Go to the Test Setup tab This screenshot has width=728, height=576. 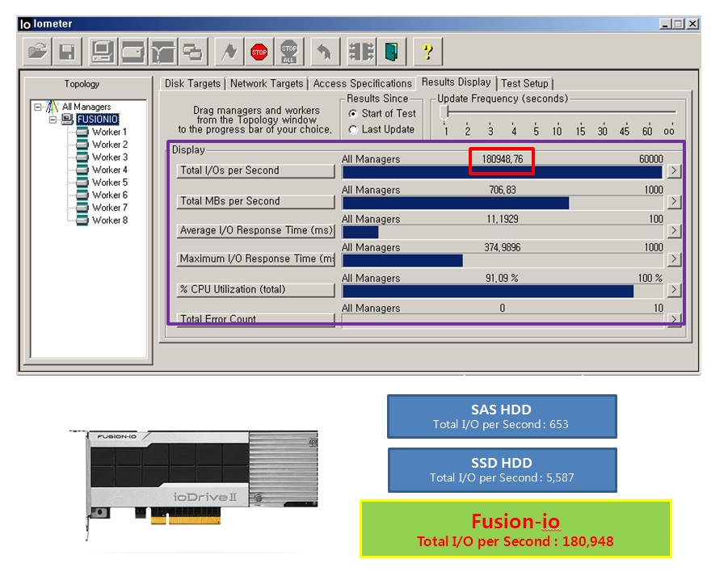pyautogui.click(x=524, y=83)
